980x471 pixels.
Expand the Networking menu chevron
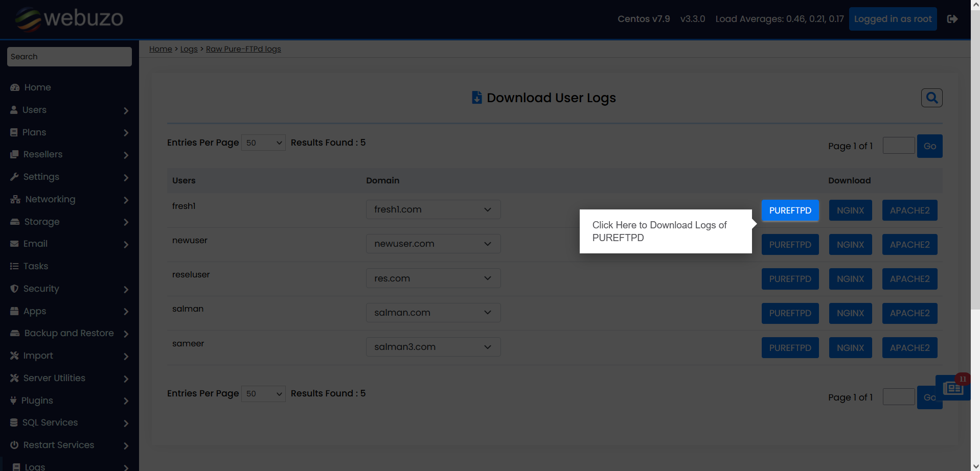pos(126,200)
